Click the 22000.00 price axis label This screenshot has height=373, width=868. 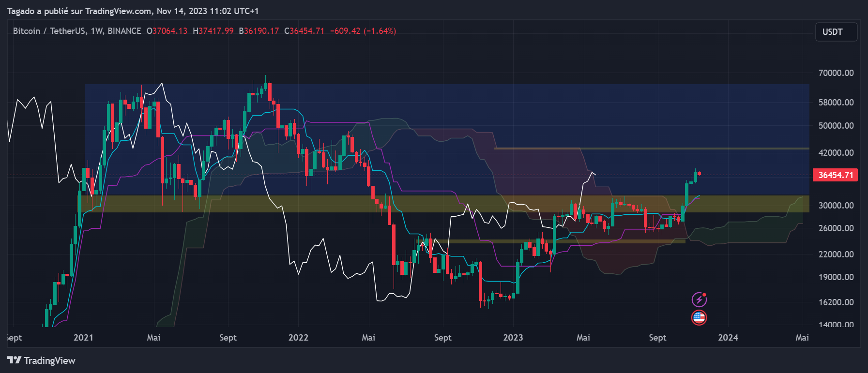click(x=836, y=254)
